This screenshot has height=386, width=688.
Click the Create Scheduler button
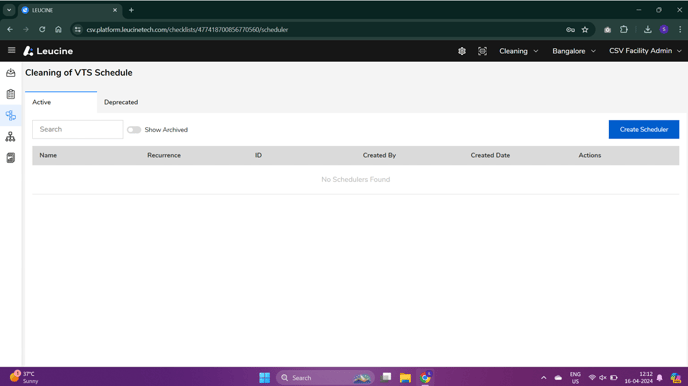coord(644,129)
